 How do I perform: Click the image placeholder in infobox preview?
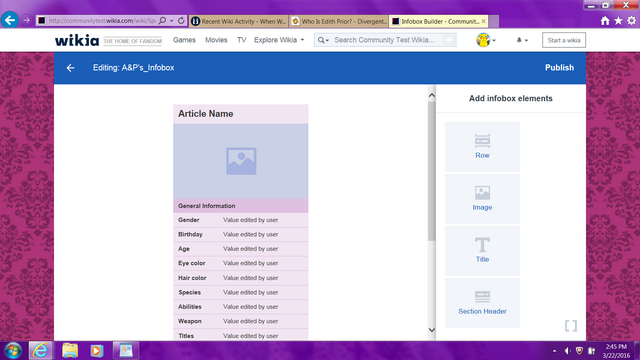[241, 161]
